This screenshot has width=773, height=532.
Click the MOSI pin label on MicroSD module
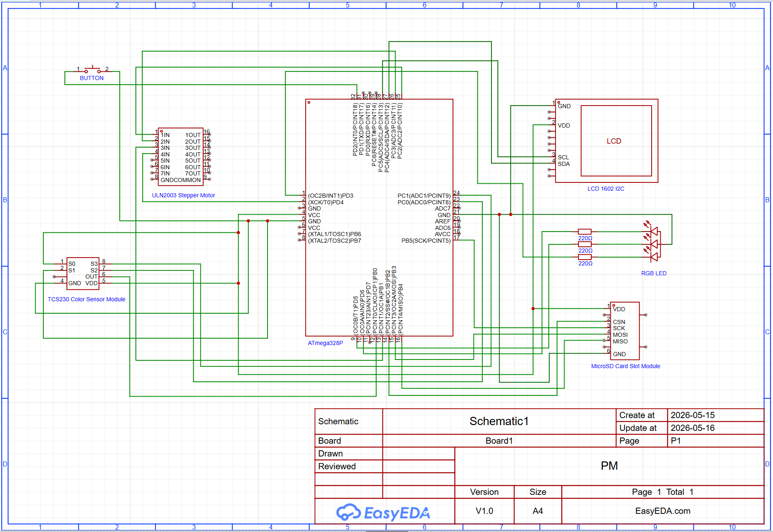coord(620,335)
